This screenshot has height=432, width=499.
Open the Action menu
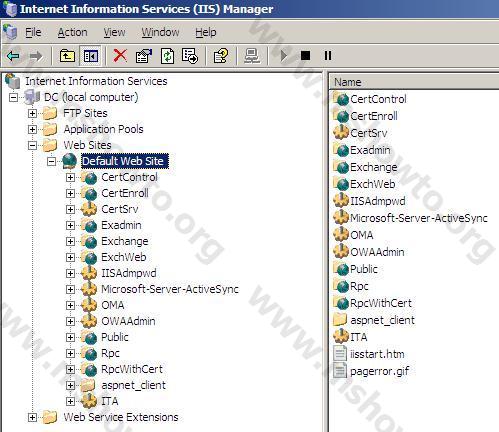point(72,32)
